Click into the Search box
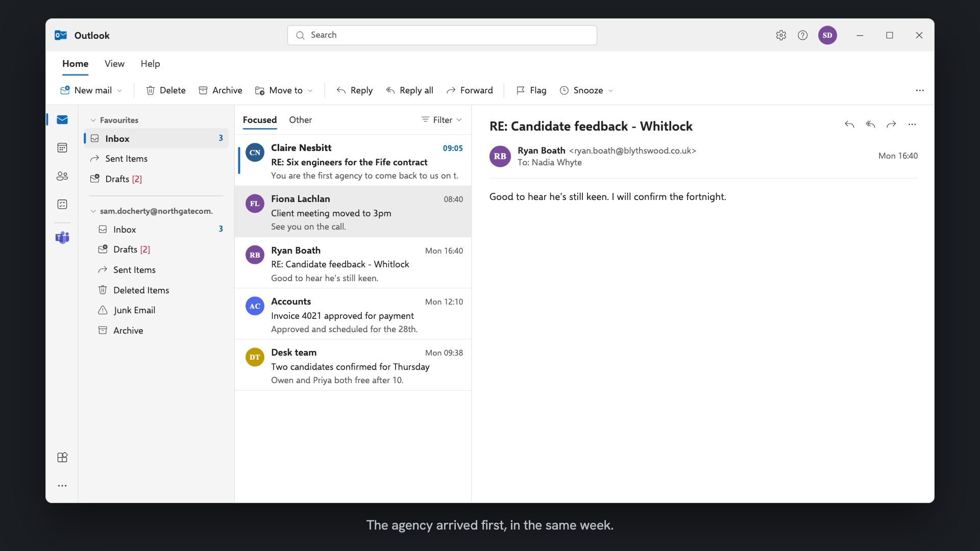Viewport: 980px width, 551px height. [442, 35]
